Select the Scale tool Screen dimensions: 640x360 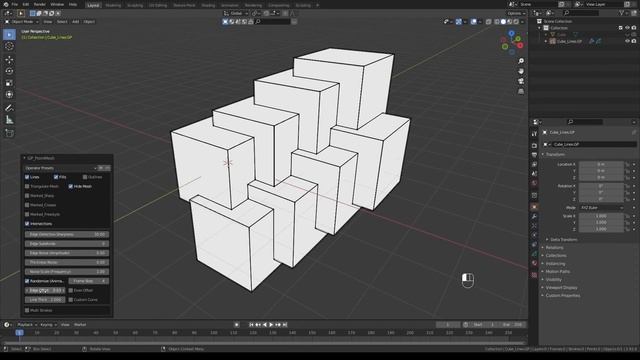tap(9, 83)
